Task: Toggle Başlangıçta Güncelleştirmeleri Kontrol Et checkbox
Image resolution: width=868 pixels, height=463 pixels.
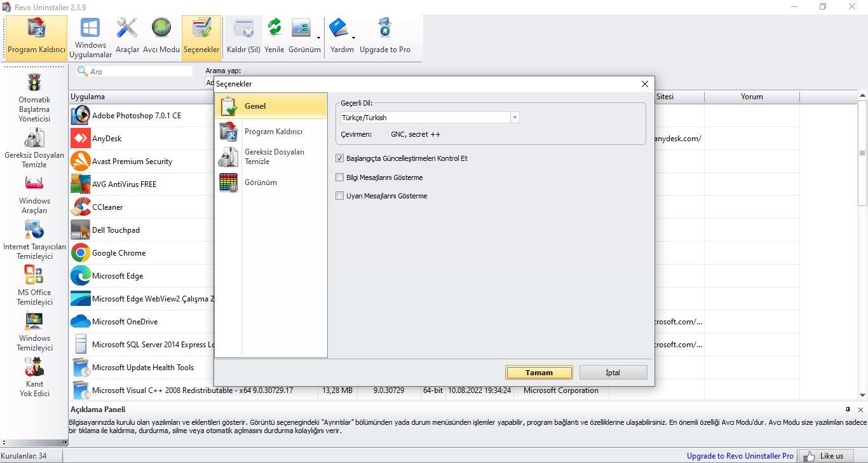Action: (339, 158)
